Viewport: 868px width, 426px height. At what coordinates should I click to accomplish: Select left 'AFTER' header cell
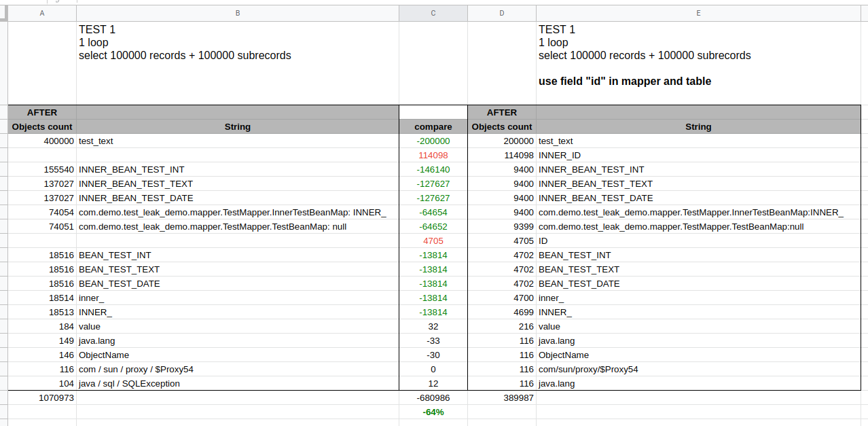(42, 112)
